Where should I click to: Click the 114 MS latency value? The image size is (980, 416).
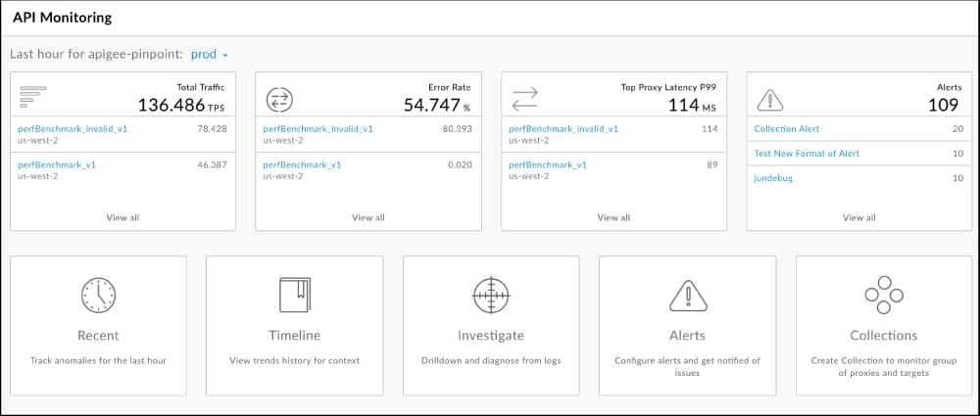click(693, 105)
